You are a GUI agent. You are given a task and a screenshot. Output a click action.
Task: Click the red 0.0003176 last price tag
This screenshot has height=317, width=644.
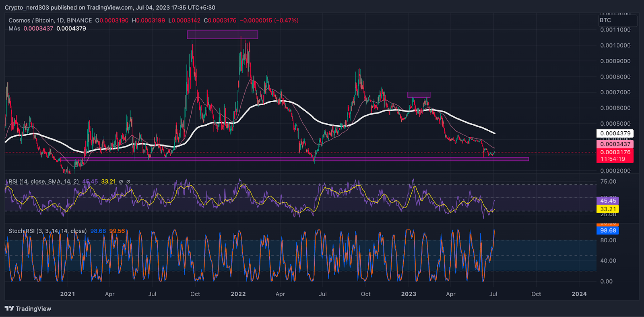coord(615,152)
